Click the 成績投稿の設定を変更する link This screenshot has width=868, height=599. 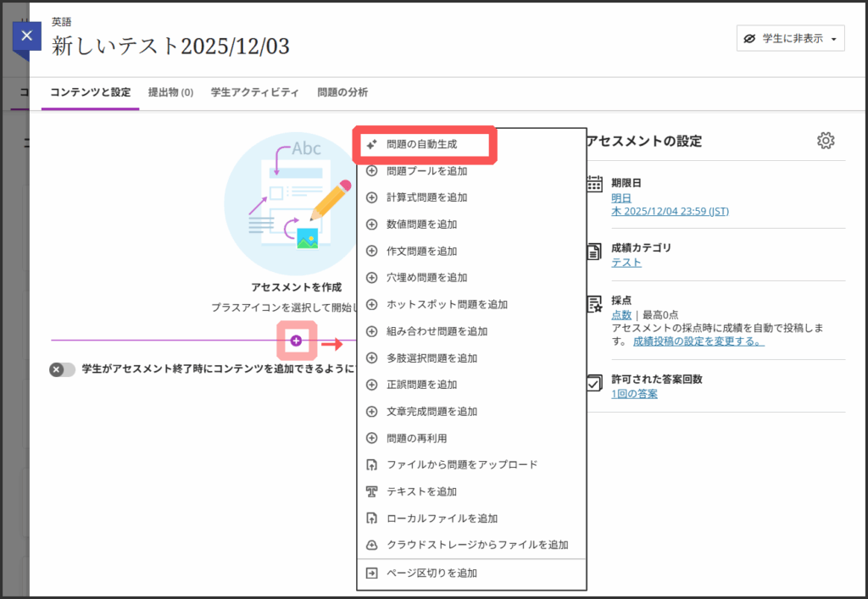coord(698,341)
